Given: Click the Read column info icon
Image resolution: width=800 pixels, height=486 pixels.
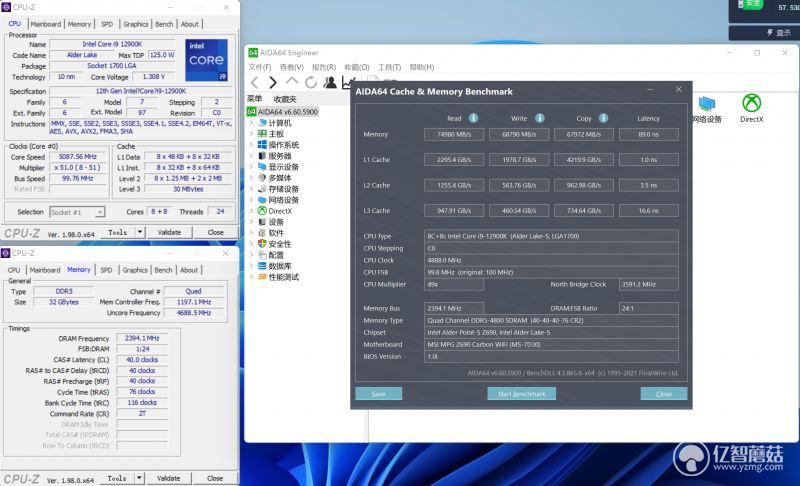Looking at the screenshot, I should [473, 118].
